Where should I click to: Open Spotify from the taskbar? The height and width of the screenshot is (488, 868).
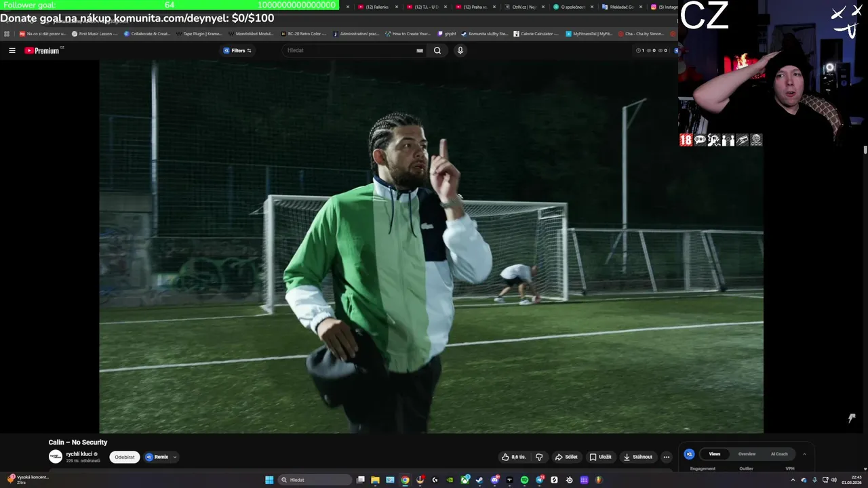(x=524, y=480)
